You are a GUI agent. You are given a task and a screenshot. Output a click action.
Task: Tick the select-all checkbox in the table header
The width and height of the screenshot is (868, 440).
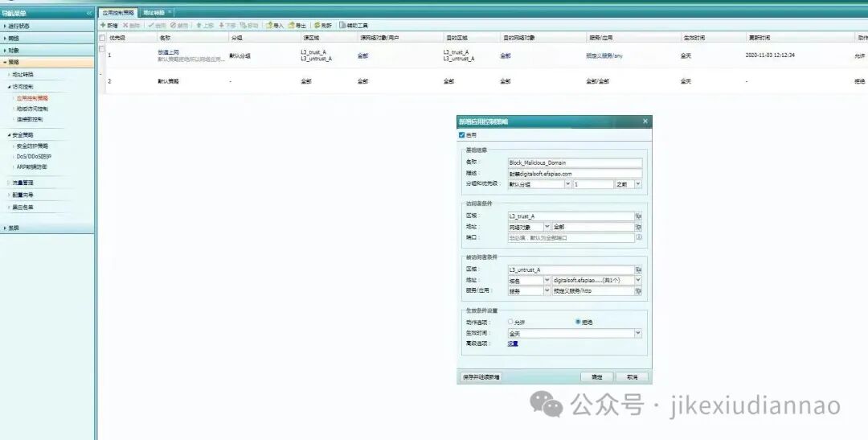click(x=102, y=38)
